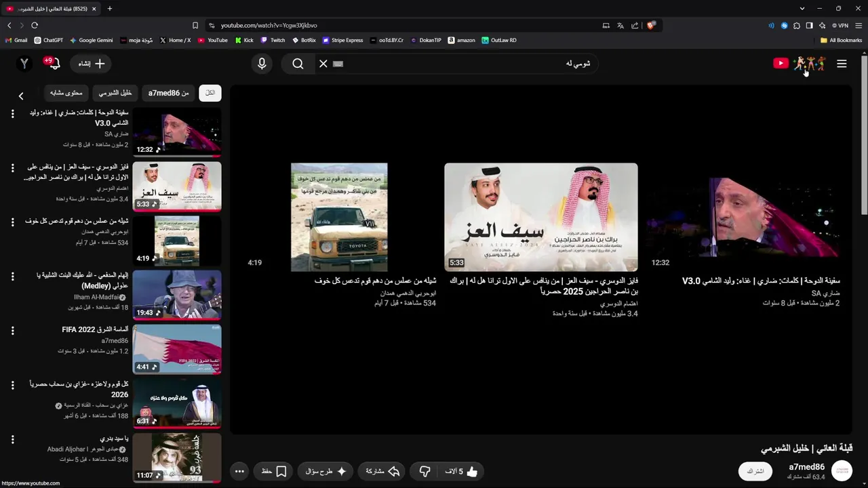Open options menu for سفينة الدوحة sidebar video

click(12, 114)
